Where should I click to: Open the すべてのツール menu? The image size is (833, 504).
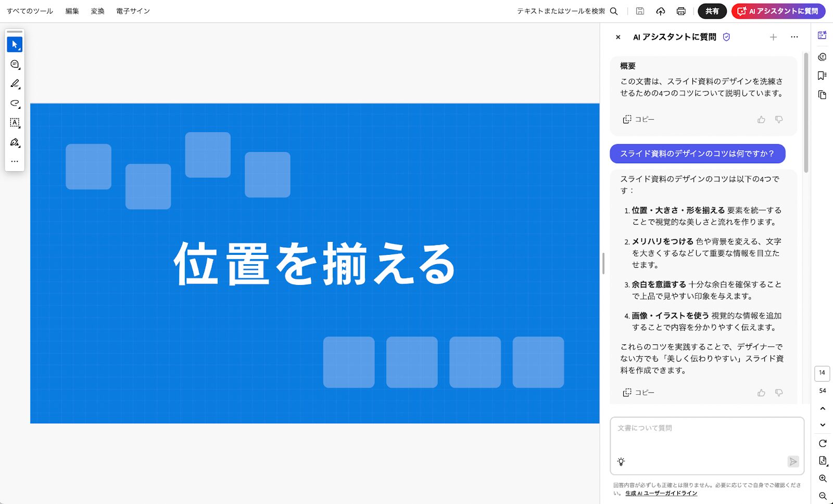point(30,11)
